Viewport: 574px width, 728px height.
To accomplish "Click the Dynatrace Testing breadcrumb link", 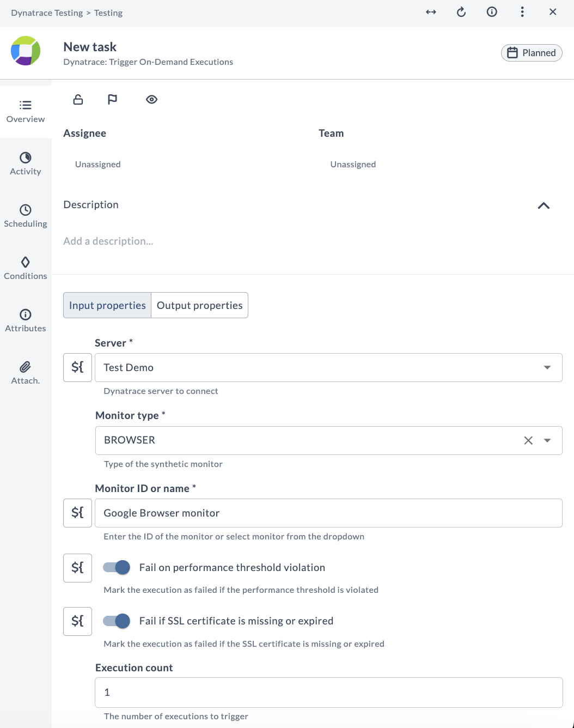I will click(47, 13).
